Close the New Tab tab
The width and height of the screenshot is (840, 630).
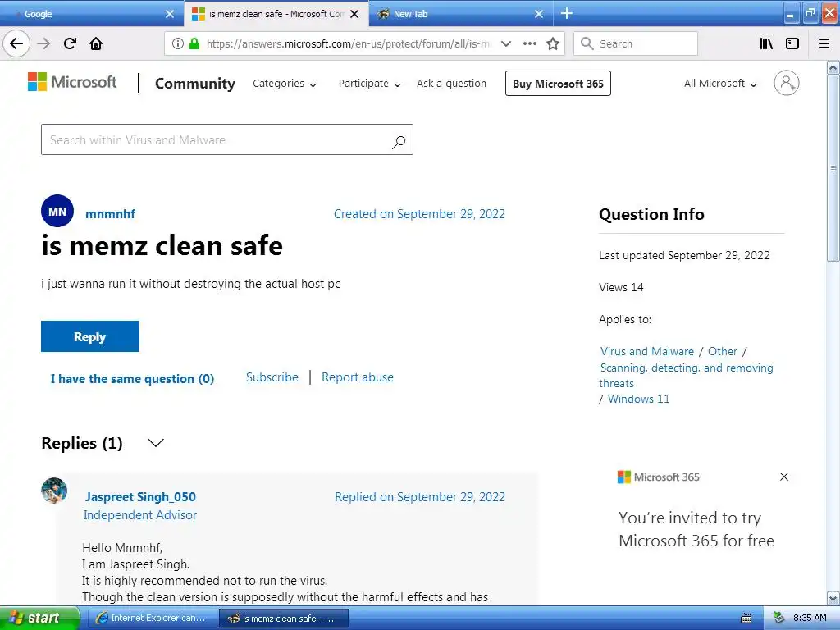[x=539, y=14]
